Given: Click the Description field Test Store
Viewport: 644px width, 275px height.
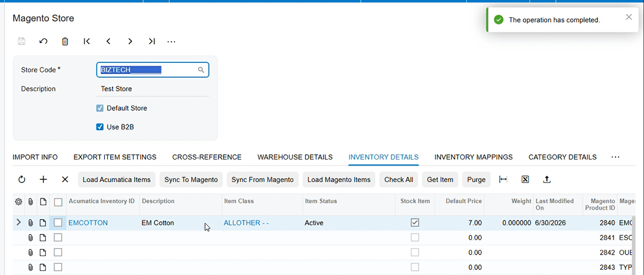Looking at the screenshot, I should [x=153, y=89].
